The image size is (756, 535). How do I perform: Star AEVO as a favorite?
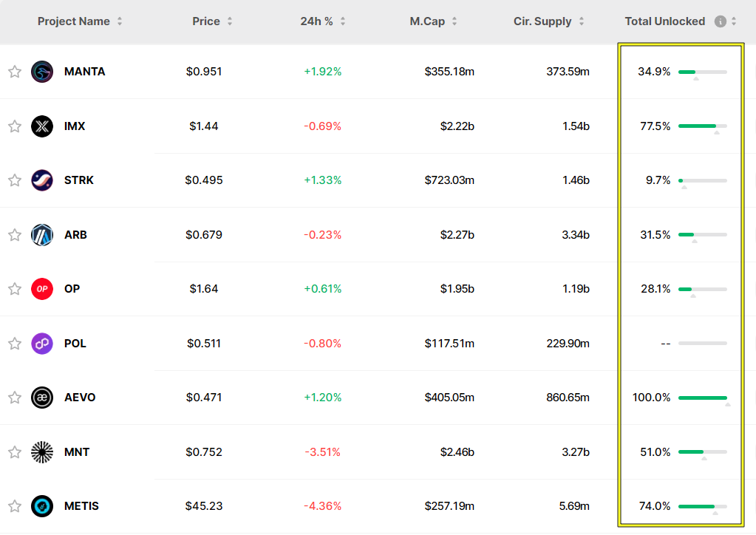[x=15, y=398]
